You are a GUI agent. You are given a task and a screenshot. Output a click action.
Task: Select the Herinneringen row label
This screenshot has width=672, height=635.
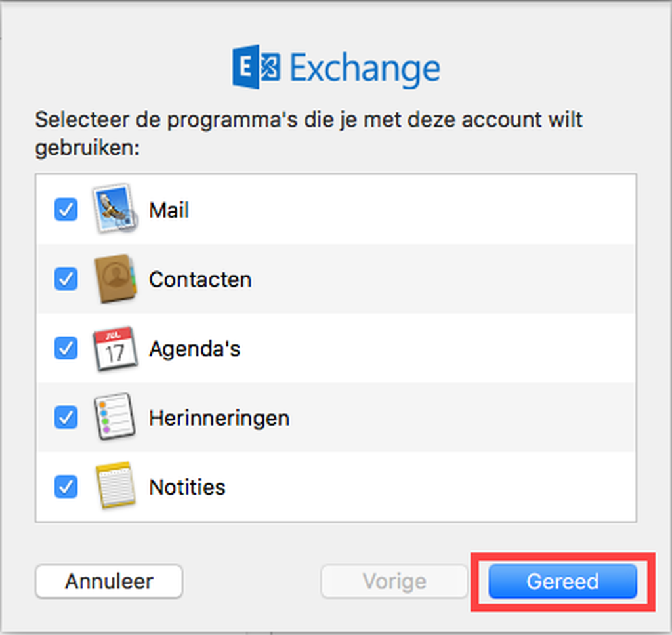click(219, 418)
